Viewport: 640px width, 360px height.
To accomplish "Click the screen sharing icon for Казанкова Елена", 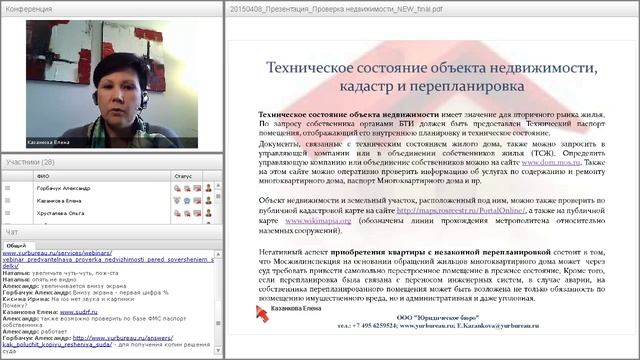I will (197, 200).
